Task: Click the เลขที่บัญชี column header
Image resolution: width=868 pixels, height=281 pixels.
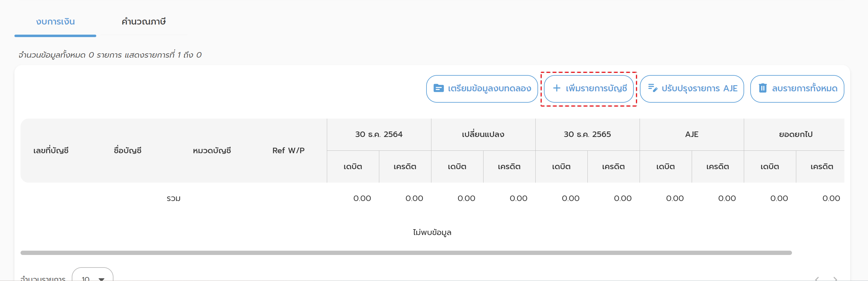Action: tap(51, 150)
